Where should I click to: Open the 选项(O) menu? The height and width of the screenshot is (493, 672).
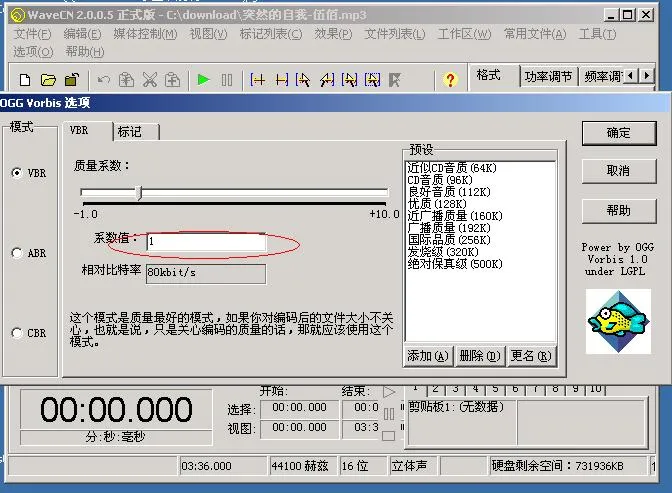tap(33, 52)
